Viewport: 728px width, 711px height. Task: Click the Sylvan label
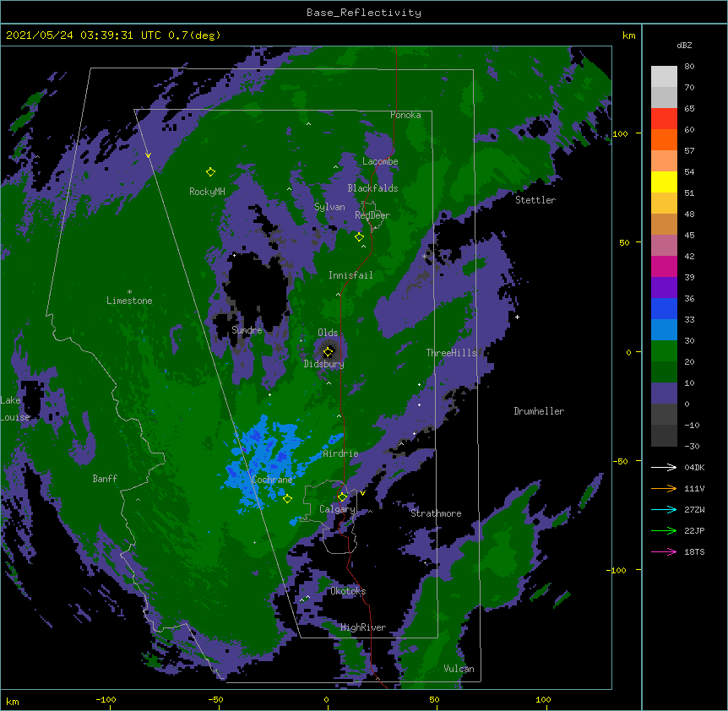pos(329,207)
